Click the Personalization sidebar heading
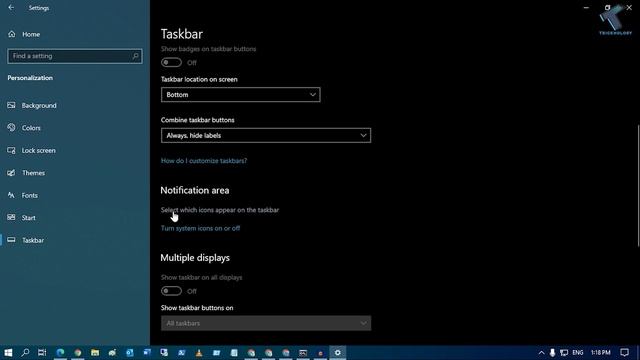This screenshot has height=360, width=640. click(30, 78)
